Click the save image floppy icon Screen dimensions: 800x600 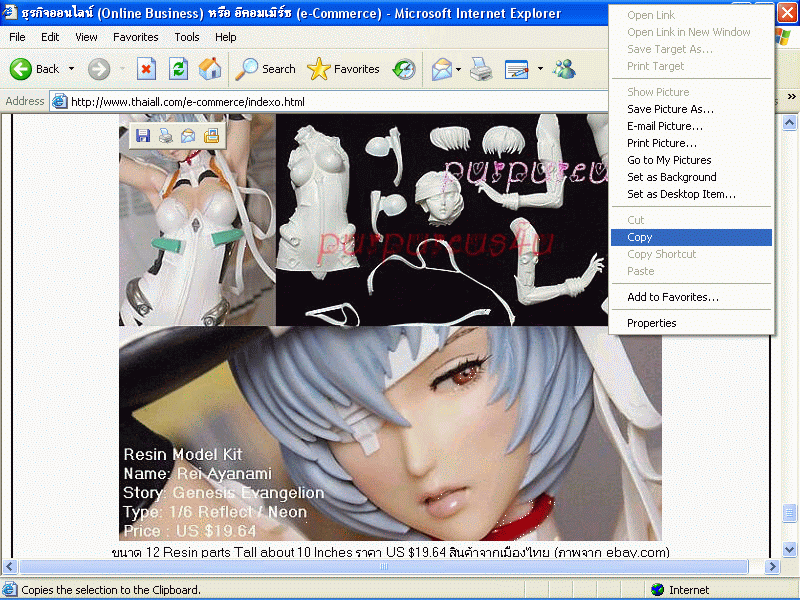click(x=143, y=136)
